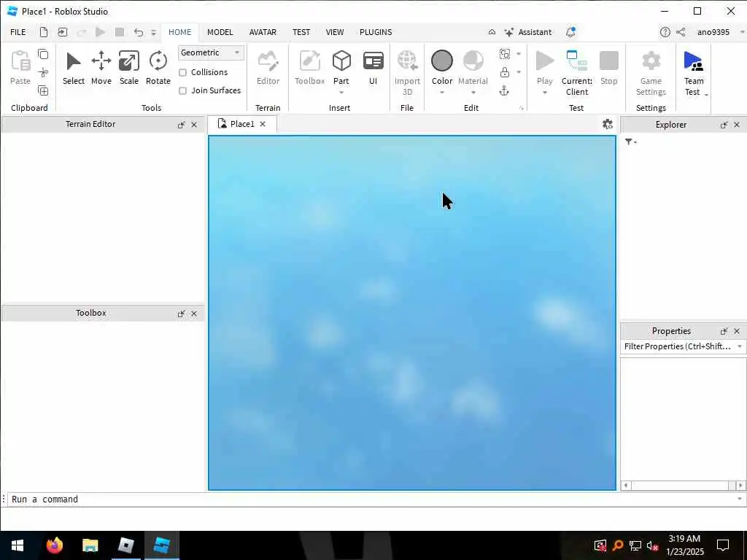Viewport: 747px width, 560px height.
Task: Open the FILE menu
Action: (x=18, y=32)
